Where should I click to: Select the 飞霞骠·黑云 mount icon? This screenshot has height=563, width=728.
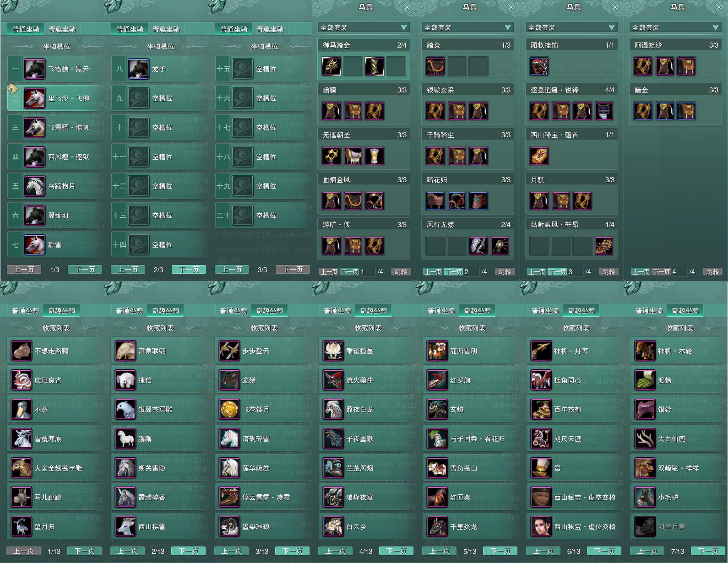point(35,69)
